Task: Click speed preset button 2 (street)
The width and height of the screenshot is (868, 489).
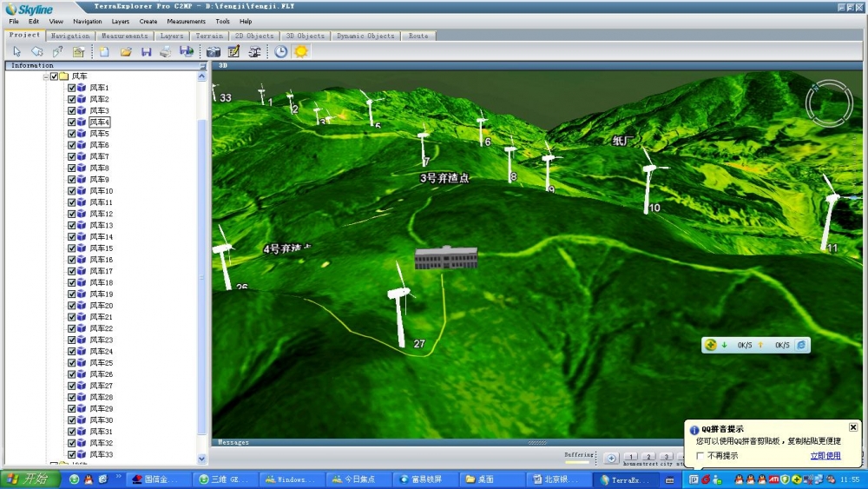Action: [x=648, y=458]
